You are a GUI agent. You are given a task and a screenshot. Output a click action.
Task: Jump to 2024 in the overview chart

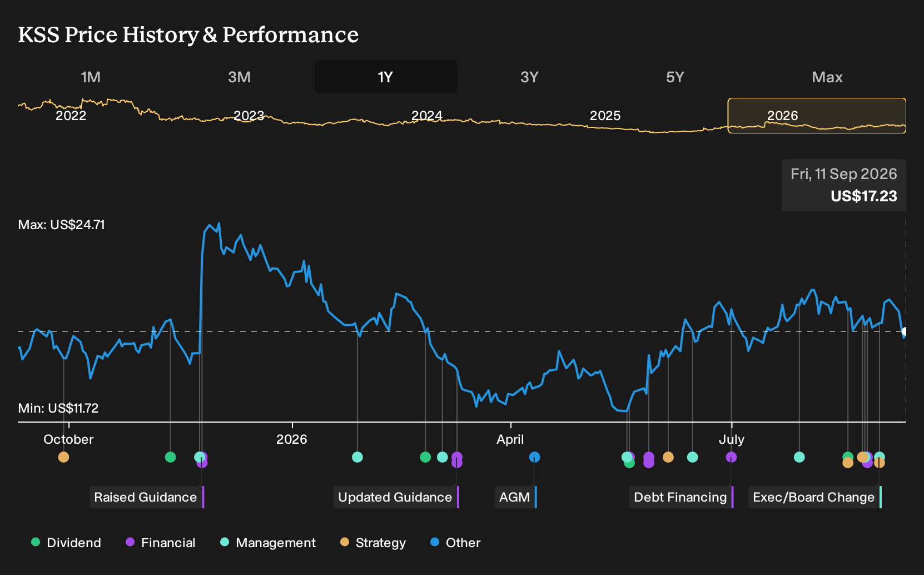point(427,116)
